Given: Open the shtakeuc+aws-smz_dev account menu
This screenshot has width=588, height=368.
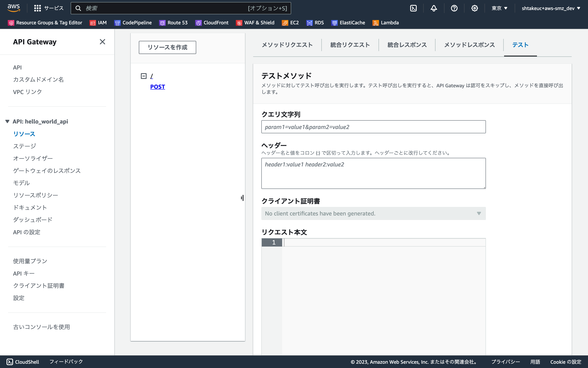Looking at the screenshot, I should [551, 8].
